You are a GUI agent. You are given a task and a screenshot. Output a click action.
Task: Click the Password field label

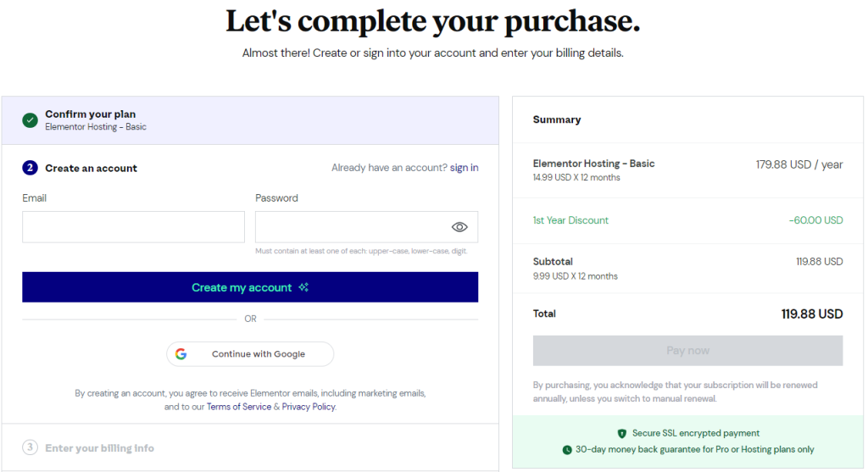[x=276, y=198]
